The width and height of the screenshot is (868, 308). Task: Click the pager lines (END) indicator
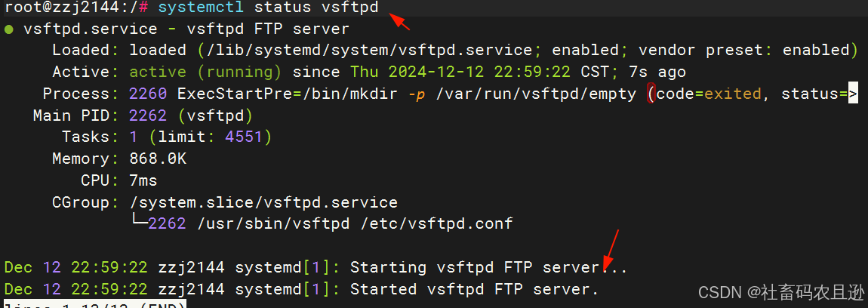coord(95,304)
